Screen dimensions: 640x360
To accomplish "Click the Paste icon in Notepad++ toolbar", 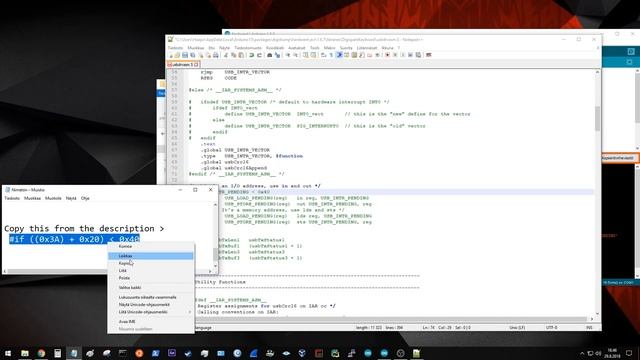I will tap(241, 55).
